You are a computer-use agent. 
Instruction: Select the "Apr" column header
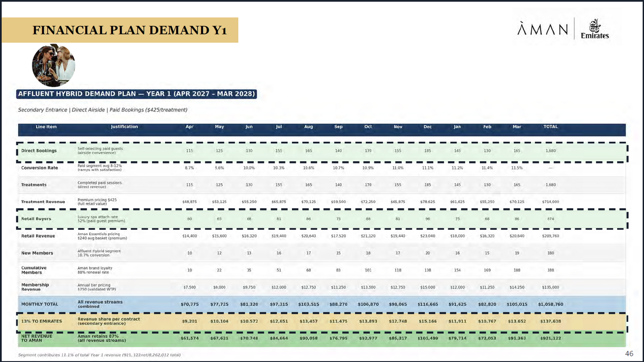(x=190, y=127)
